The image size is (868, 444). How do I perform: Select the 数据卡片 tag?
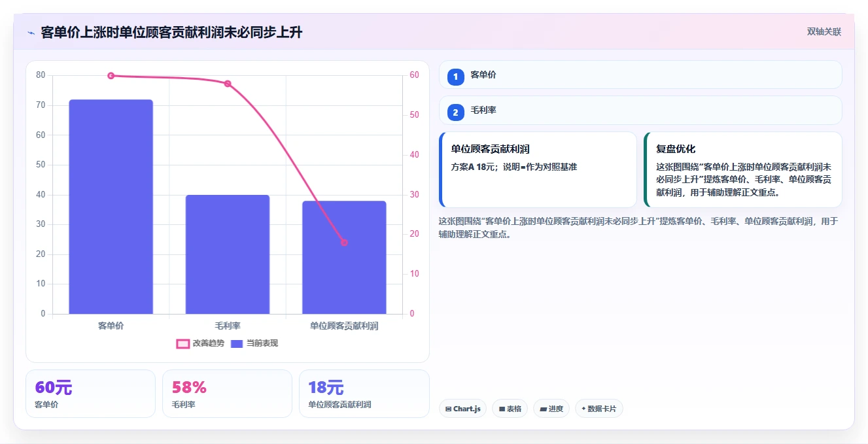coord(599,409)
